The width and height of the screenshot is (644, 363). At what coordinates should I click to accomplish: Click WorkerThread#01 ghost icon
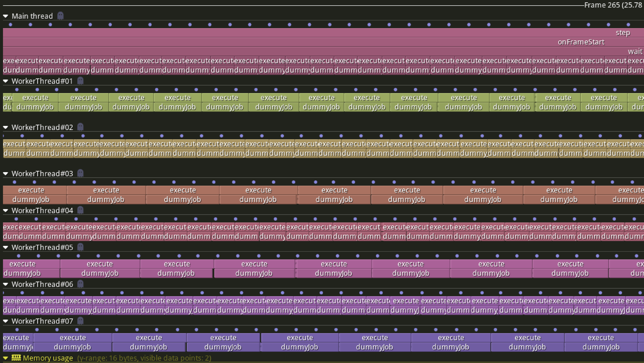pyautogui.click(x=80, y=81)
